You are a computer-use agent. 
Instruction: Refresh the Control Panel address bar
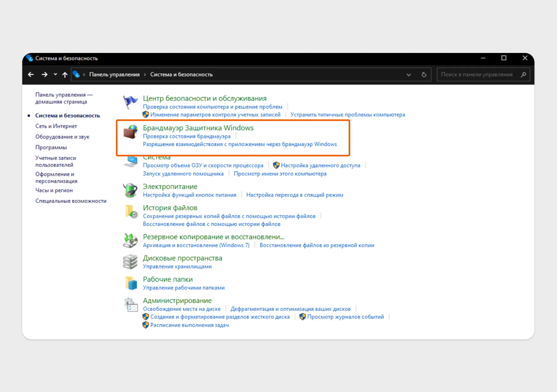[424, 75]
